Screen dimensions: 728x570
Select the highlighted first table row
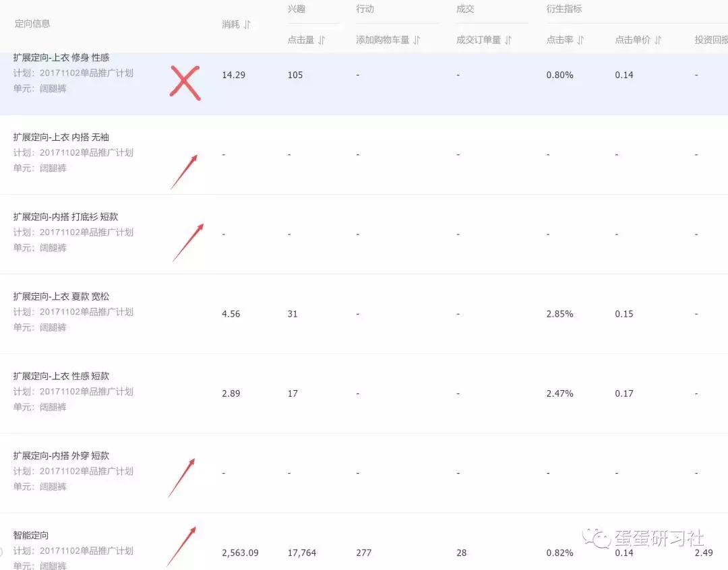364,83
